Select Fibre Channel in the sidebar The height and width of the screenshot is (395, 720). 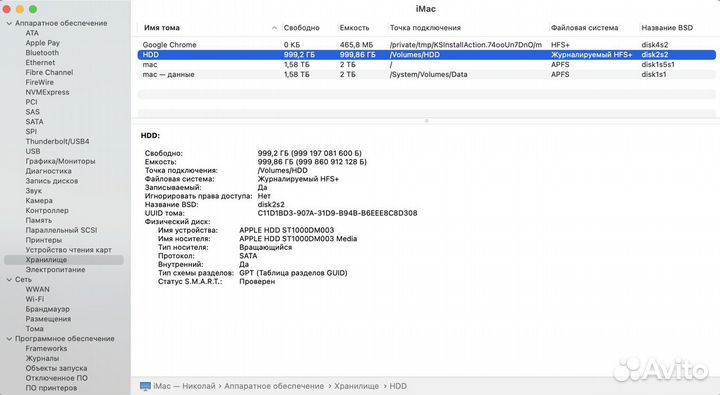[49, 72]
